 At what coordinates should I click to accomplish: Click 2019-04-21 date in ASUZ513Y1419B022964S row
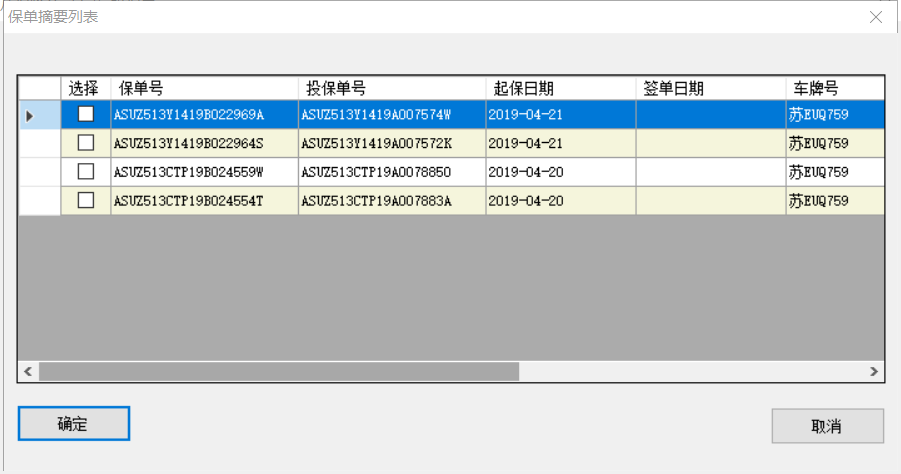(561, 143)
